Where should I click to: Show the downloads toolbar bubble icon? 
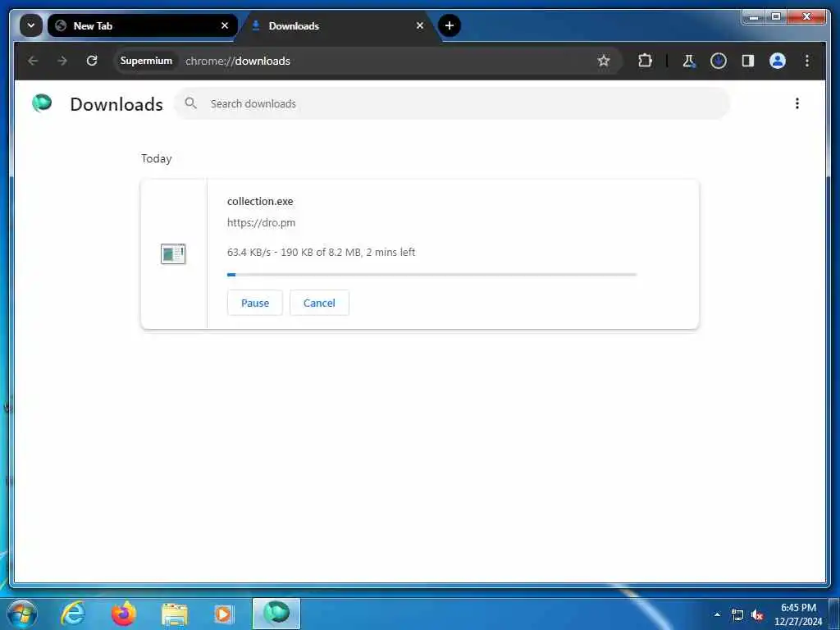tap(719, 61)
